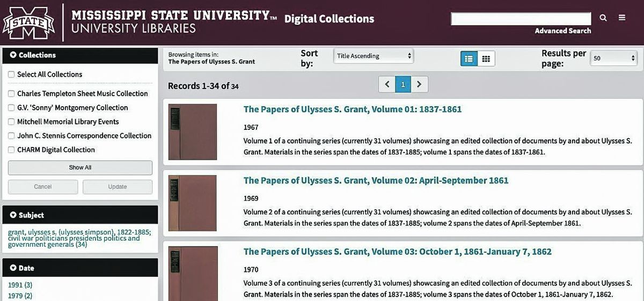The width and height of the screenshot is (644, 301).
Task: Click the Advanced Search link
Action: point(563,31)
